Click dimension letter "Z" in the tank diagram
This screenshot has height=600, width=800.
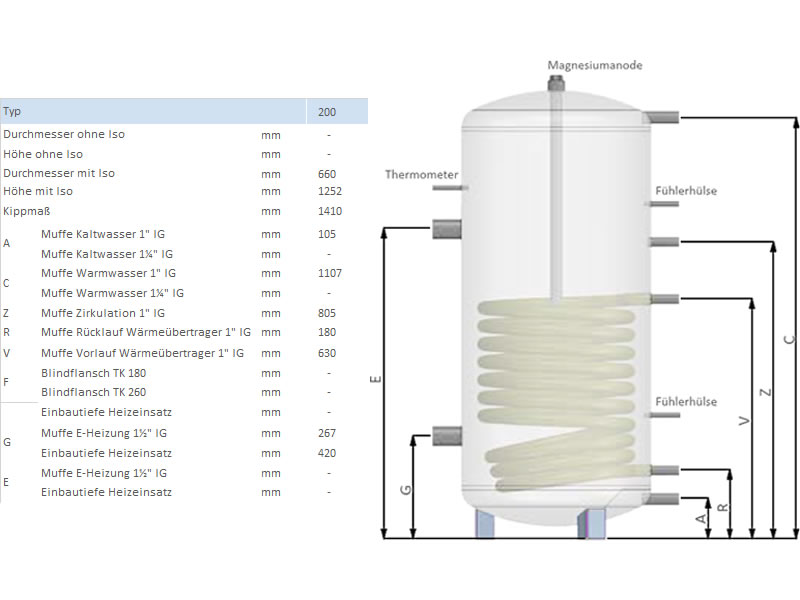tap(765, 392)
